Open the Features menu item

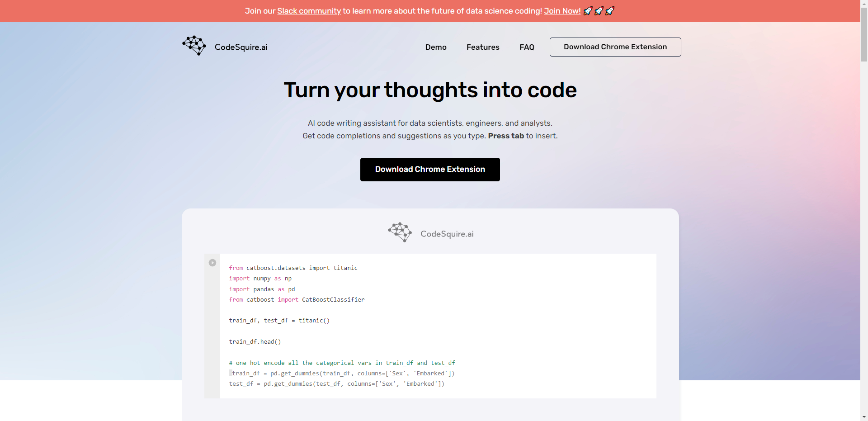tap(483, 47)
